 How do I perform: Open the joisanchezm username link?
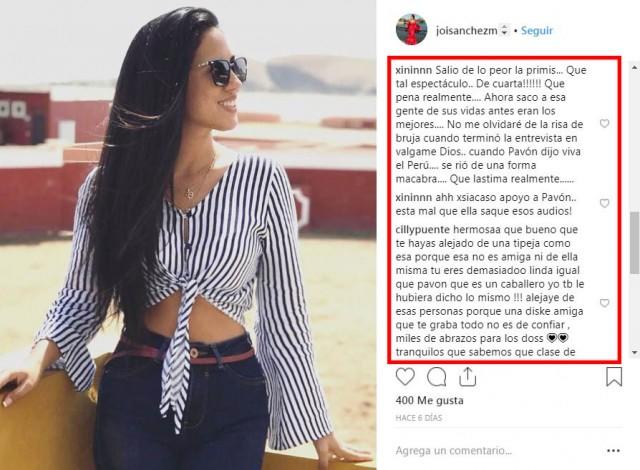(467, 31)
